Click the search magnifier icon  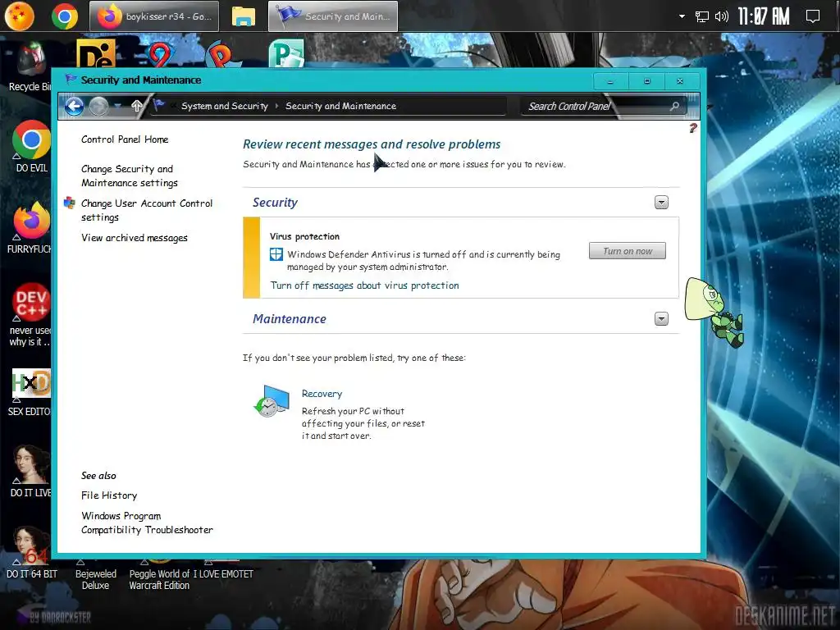(x=675, y=106)
